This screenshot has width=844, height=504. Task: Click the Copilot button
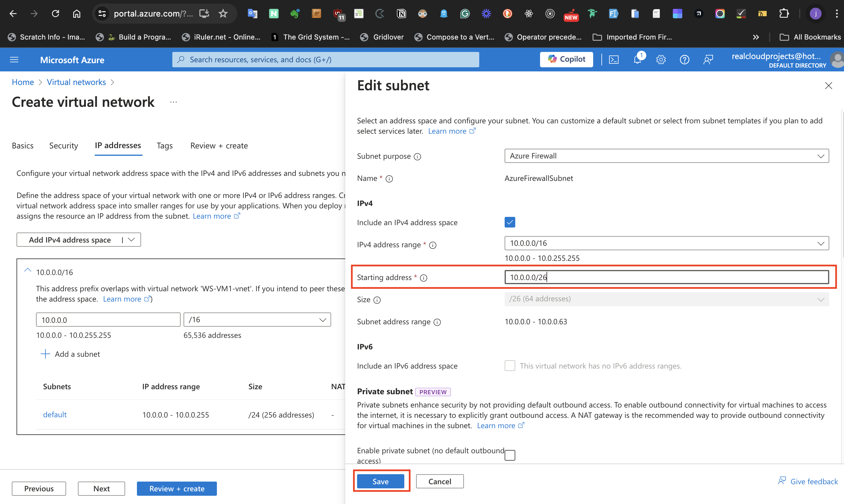pos(566,59)
